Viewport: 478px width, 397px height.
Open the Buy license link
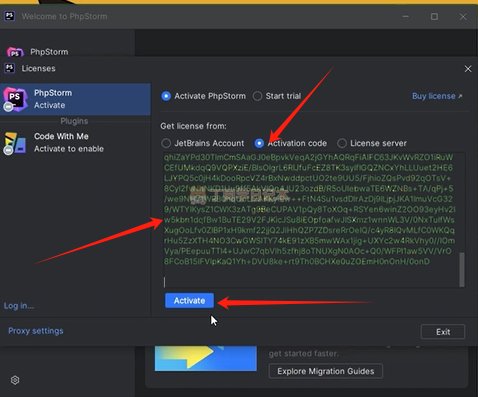(x=437, y=96)
